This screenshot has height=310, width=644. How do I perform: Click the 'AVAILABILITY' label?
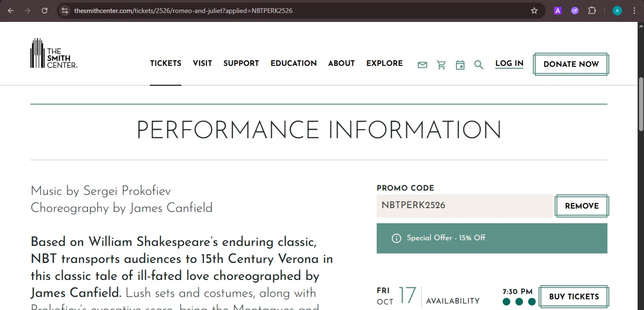pyautogui.click(x=453, y=301)
